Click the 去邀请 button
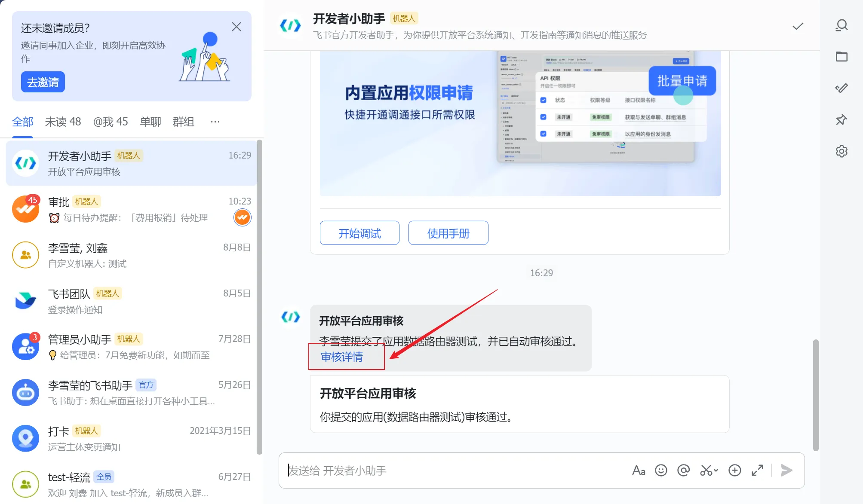Viewport: 863px width, 504px height. (x=43, y=82)
